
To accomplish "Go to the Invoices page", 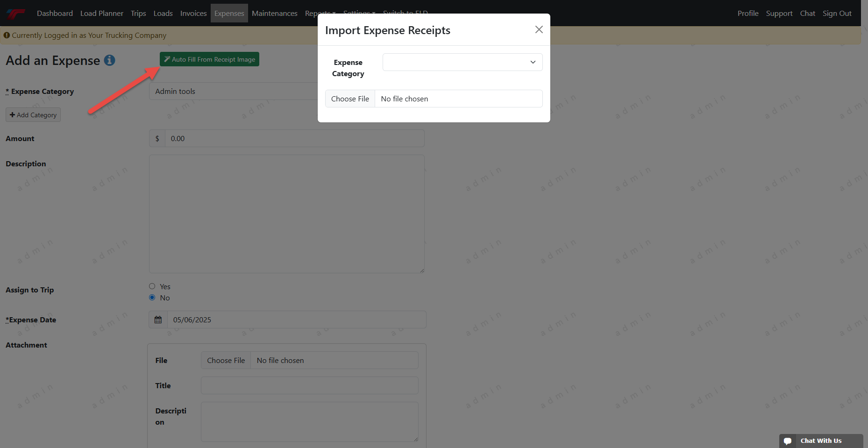I will click(193, 14).
